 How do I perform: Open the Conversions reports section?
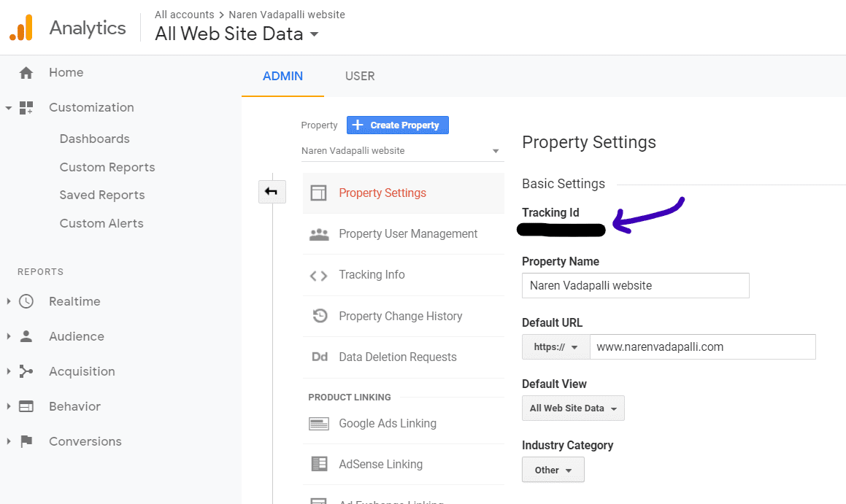click(85, 441)
